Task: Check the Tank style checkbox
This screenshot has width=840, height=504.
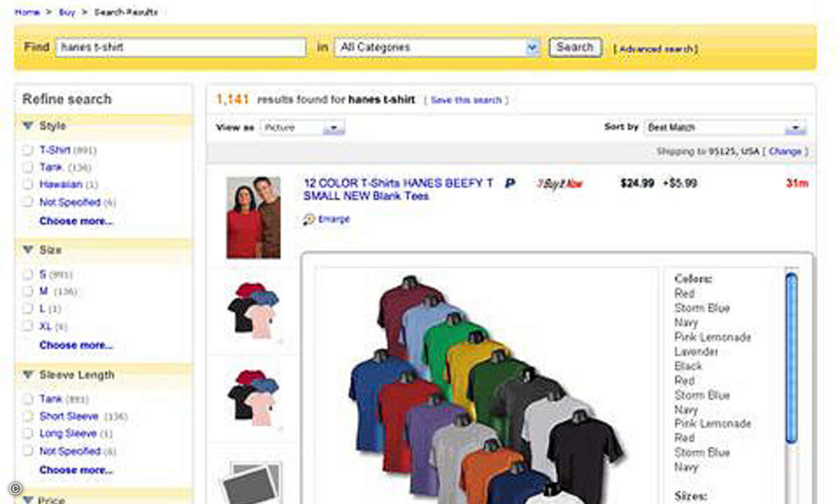Action: coord(28,167)
